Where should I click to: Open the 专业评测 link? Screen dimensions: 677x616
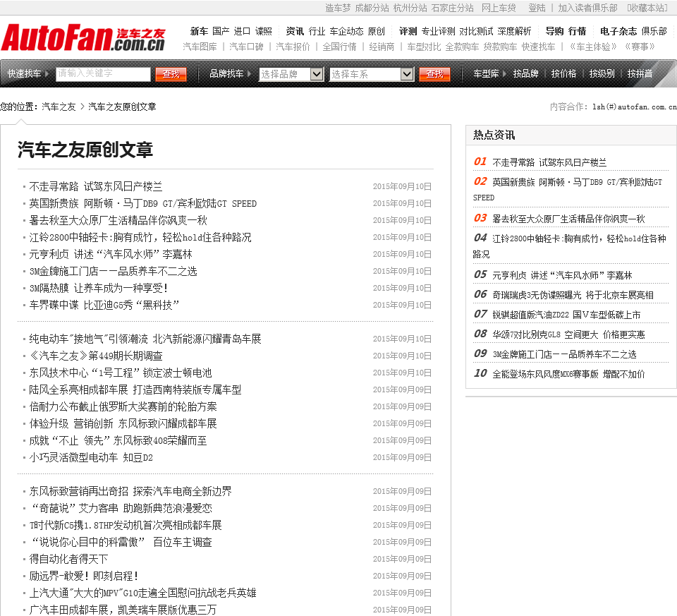[438, 31]
